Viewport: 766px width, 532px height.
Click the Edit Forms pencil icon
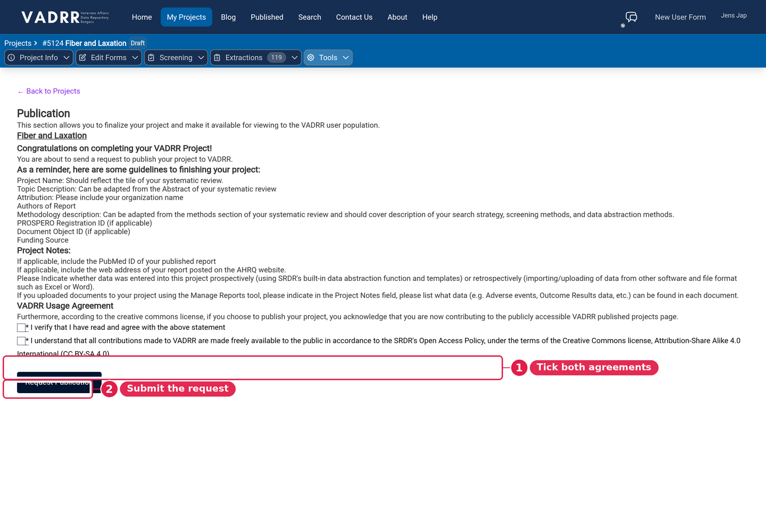(x=82, y=57)
